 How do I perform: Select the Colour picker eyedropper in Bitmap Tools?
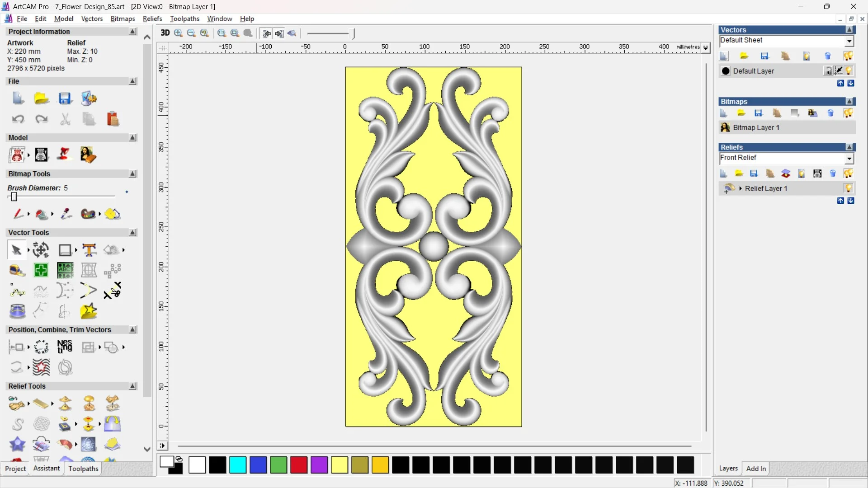pos(66,214)
